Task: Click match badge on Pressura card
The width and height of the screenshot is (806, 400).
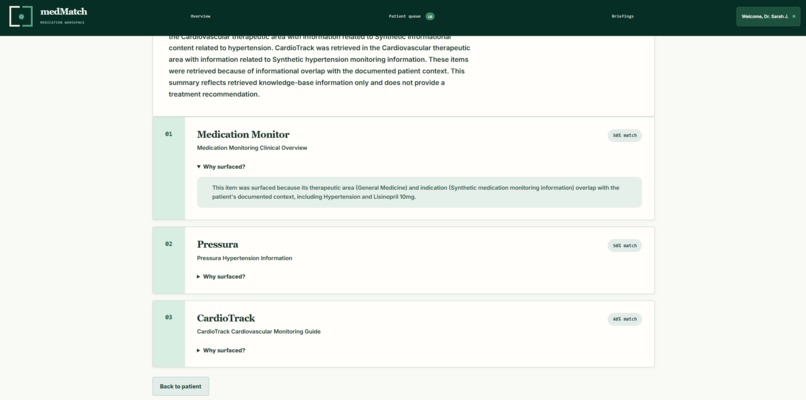Action: pos(625,246)
